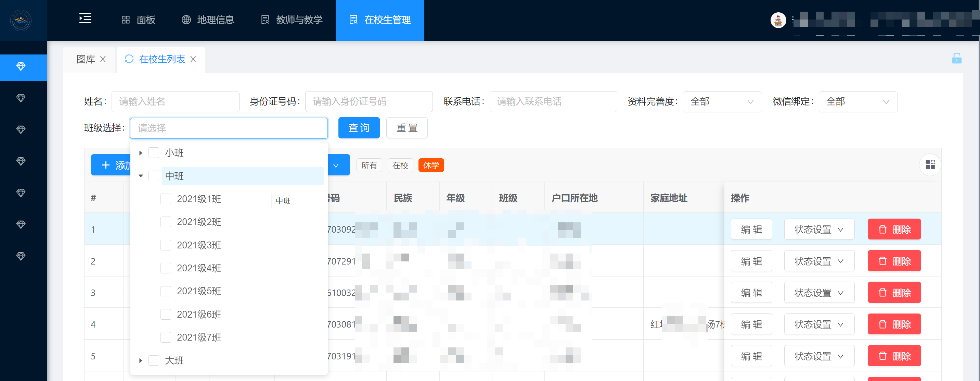Expand the 小班 tree node arrow

click(x=141, y=153)
